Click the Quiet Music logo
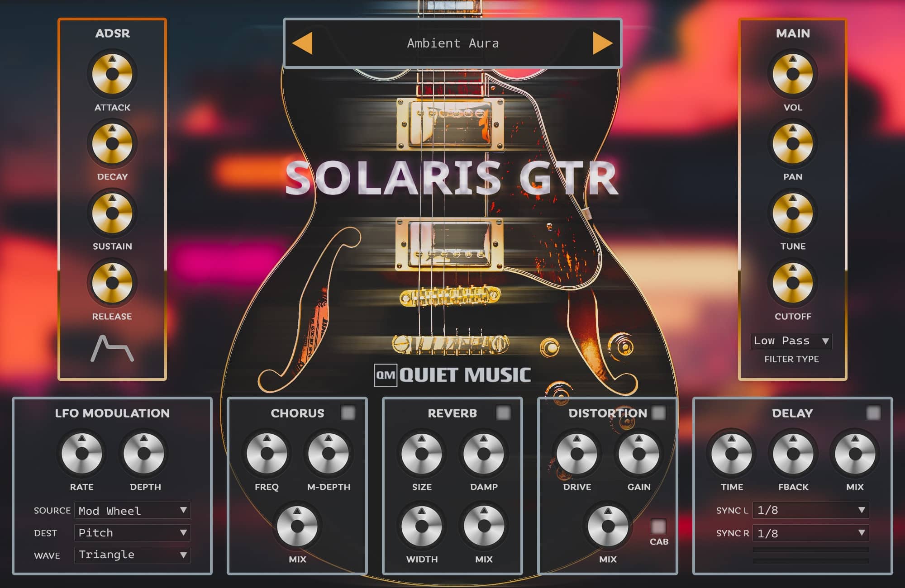Screen dimensions: 905x588 (452, 375)
